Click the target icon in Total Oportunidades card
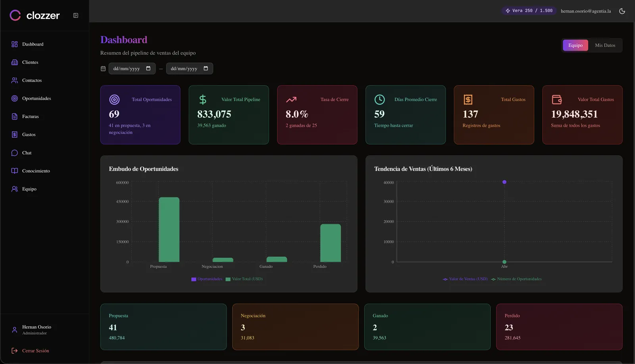The height and width of the screenshot is (364, 635). [114, 100]
